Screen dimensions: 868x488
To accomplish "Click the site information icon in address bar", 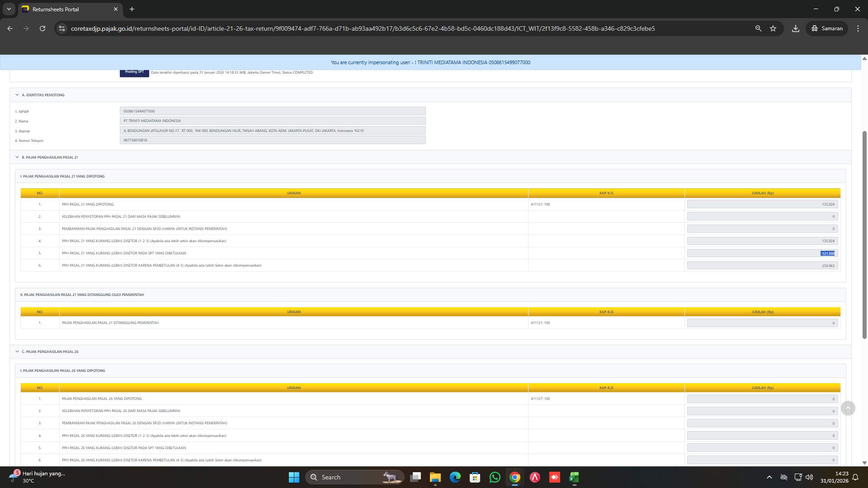I will (61, 28).
